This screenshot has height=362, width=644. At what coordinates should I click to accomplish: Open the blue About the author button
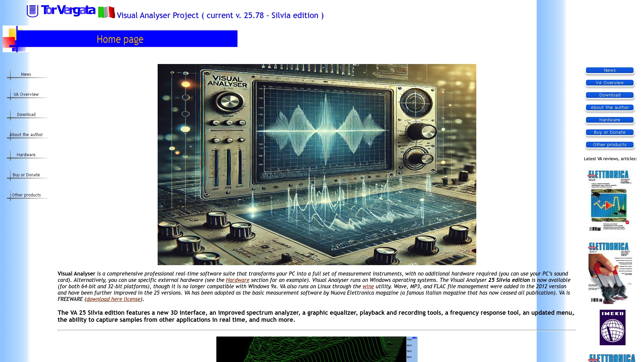pos(610,108)
